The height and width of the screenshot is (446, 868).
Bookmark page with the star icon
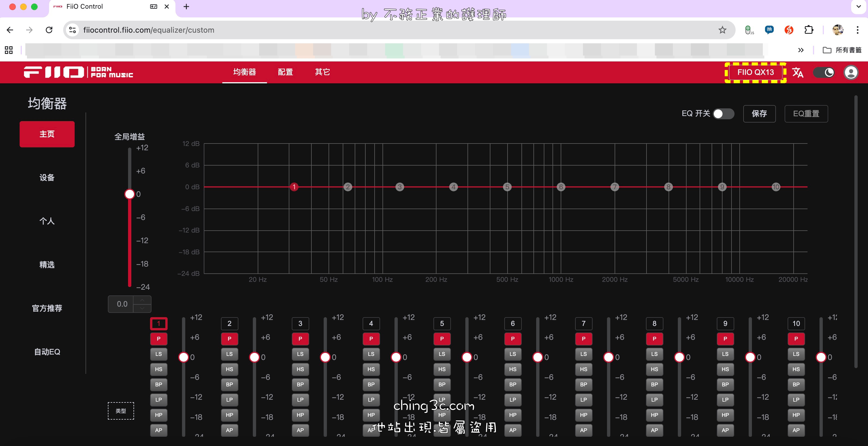coord(722,30)
